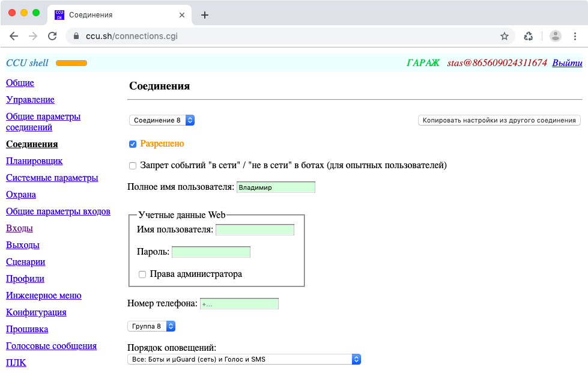Image resolution: width=588 pixels, height=373 pixels.
Task: Click the Выйти logout link
Action: [567, 62]
